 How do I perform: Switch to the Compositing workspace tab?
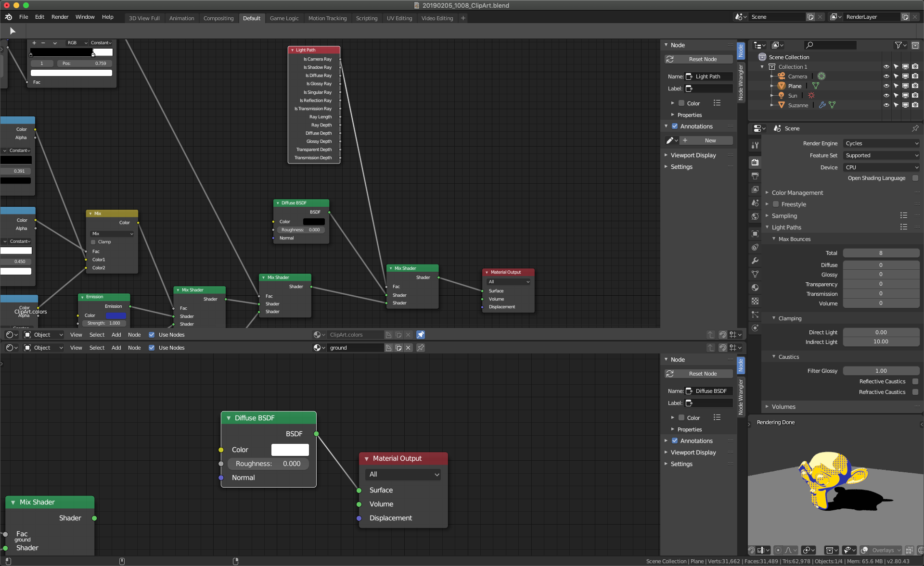click(218, 18)
